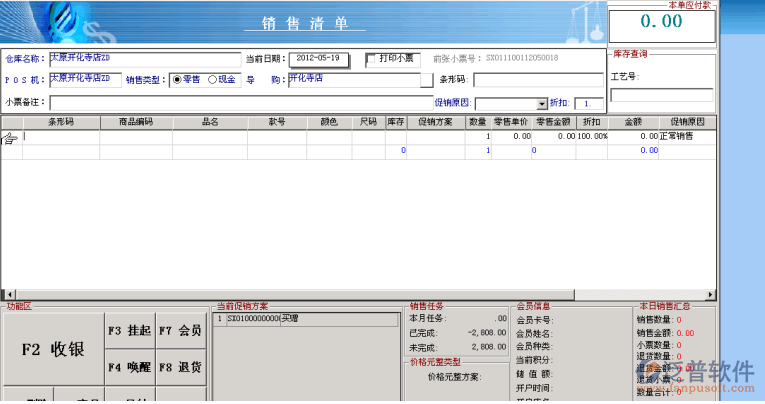The image size is (765, 404).
Task: Click the left arrow of horizontal scrollbar
Action: pyautogui.click(x=9, y=295)
